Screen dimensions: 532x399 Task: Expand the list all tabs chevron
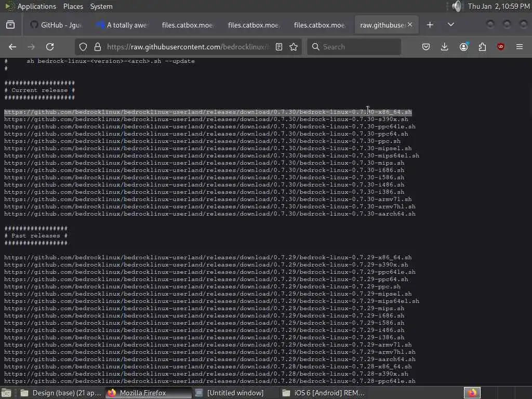click(x=451, y=25)
